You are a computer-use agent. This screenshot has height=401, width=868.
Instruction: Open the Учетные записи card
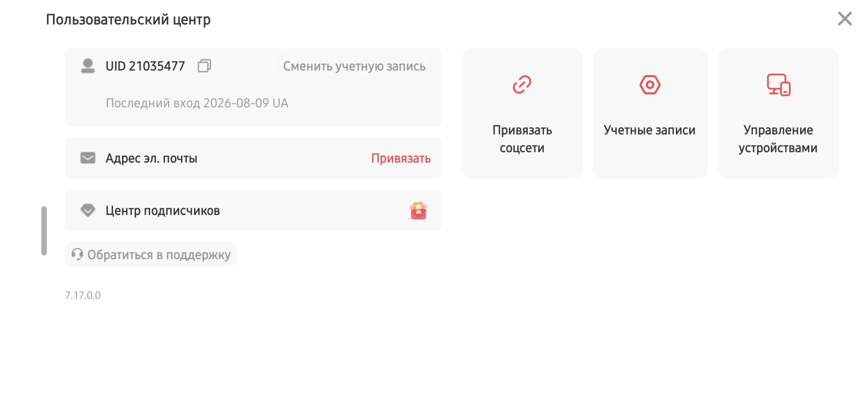pos(650,113)
